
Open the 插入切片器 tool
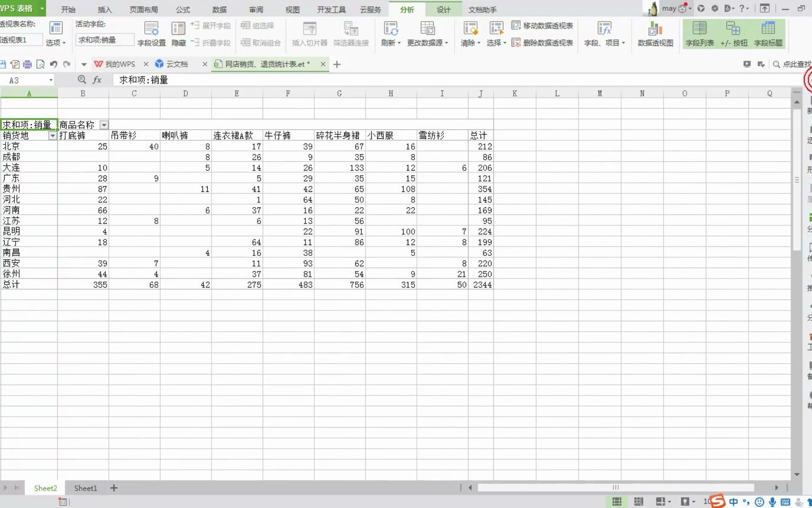tap(309, 33)
